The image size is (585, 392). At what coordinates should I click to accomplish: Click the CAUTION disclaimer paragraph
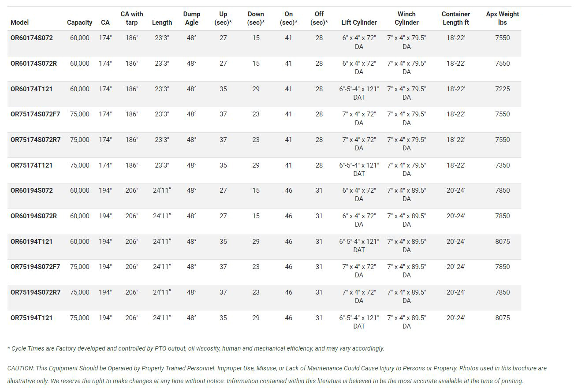(x=277, y=374)
